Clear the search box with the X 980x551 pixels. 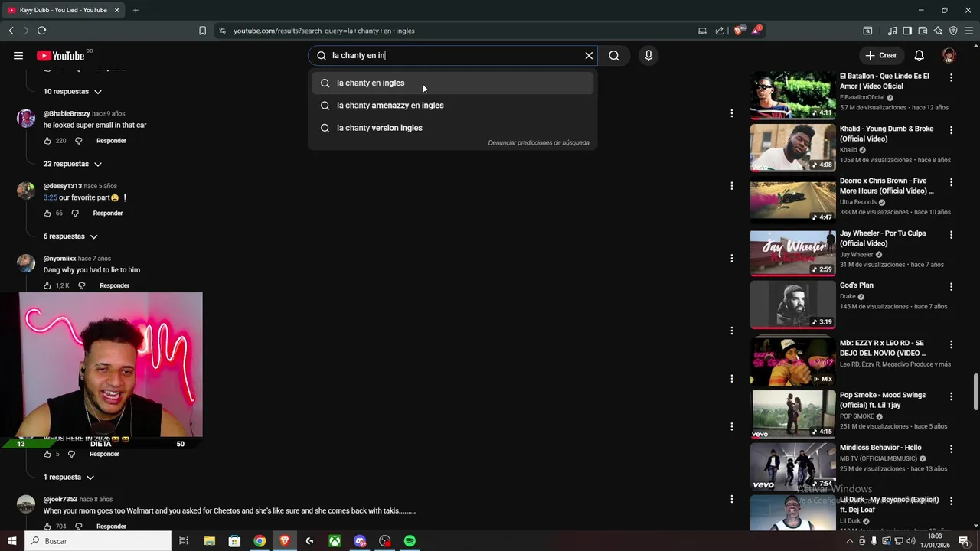click(589, 55)
